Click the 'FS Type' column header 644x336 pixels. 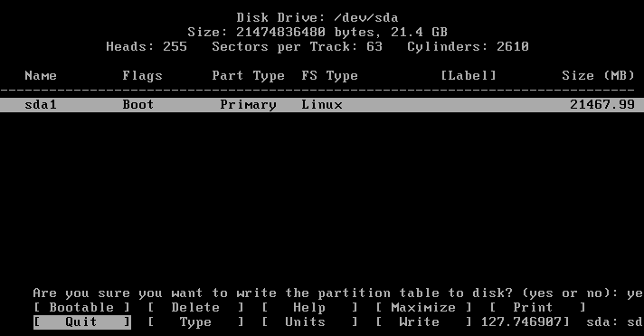(x=329, y=76)
